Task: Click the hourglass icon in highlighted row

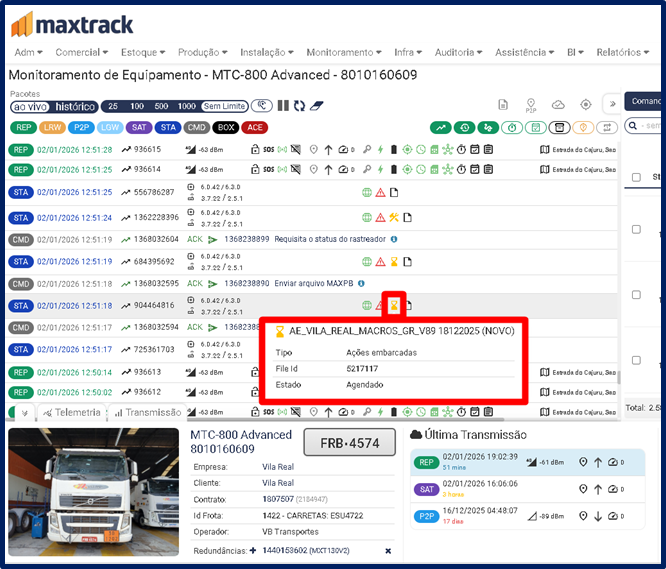Action: (394, 305)
